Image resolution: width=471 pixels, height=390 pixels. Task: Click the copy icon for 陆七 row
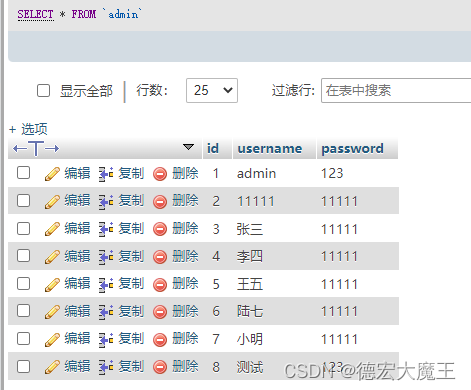pos(106,312)
